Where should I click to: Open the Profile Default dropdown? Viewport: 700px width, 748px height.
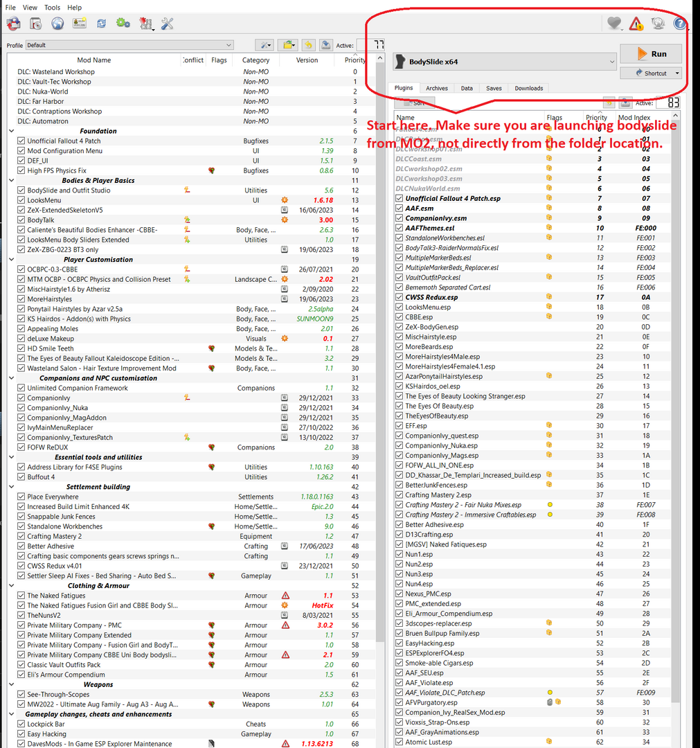click(129, 45)
